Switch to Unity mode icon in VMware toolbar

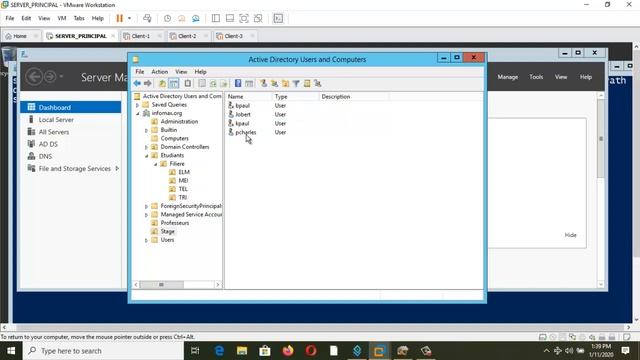pyautogui.click(x=258, y=18)
